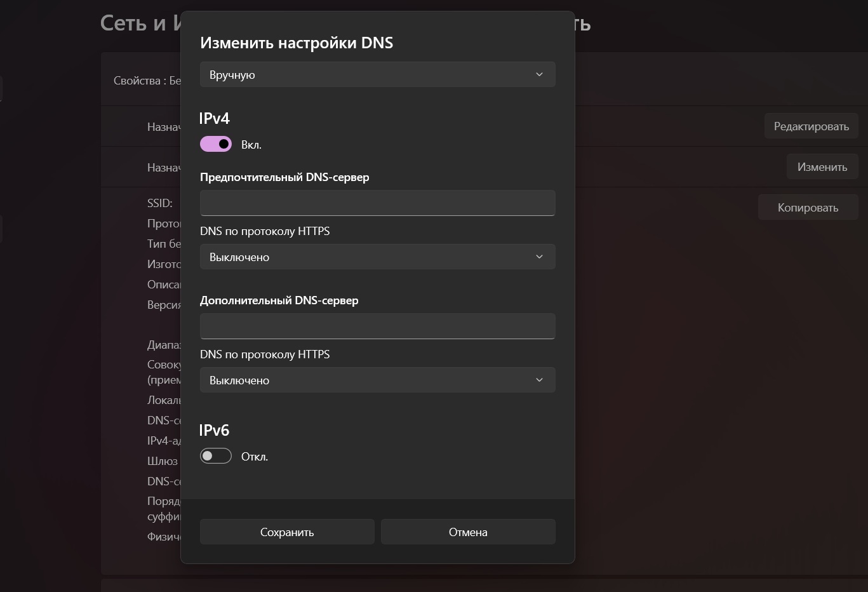Click the Изменить button in background settings

coord(822,167)
